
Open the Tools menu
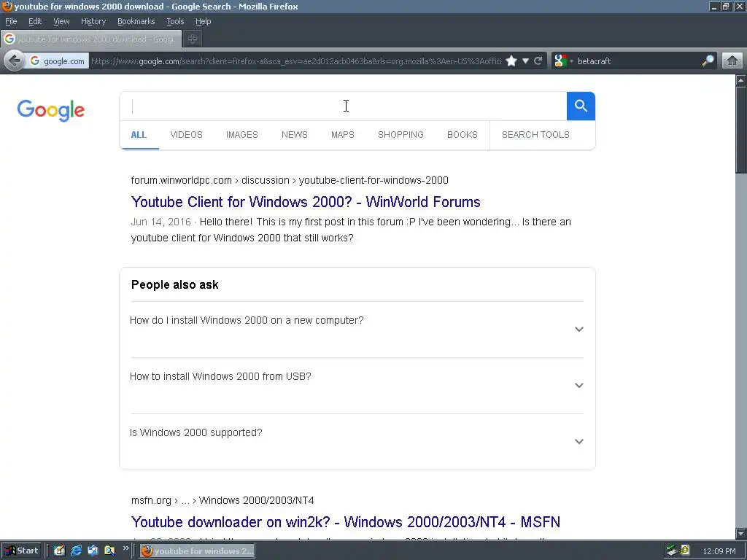pos(175,21)
